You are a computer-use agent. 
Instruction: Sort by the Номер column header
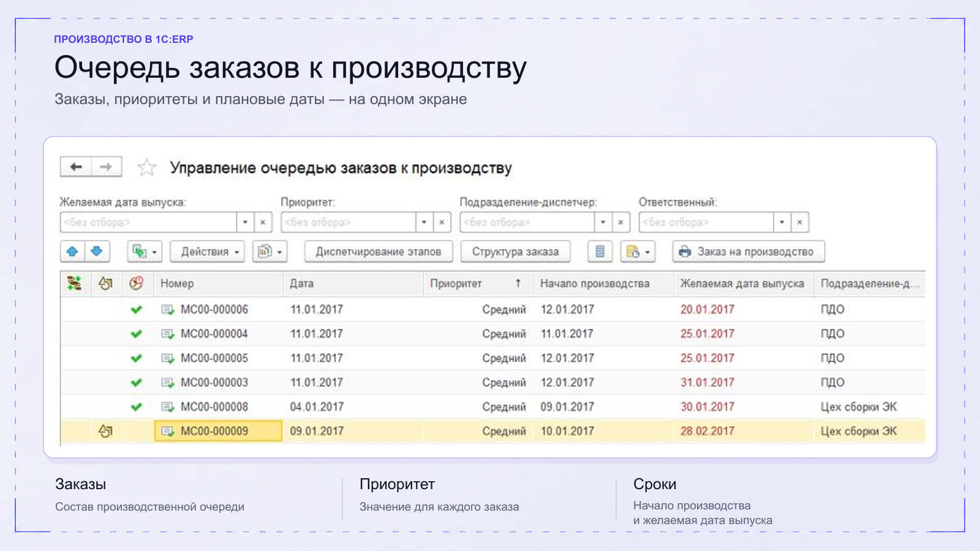[217, 283]
